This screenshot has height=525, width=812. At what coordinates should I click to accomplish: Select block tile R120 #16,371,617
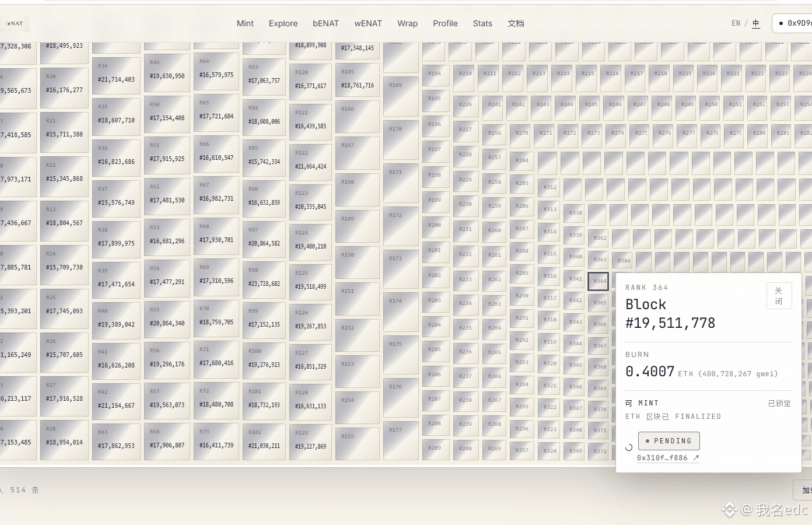310,81
